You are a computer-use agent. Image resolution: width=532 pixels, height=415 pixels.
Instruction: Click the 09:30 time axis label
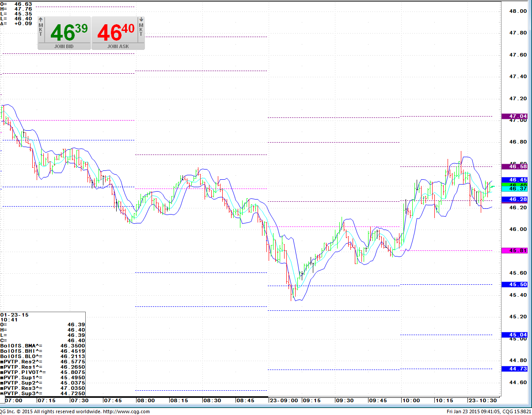(345, 400)
